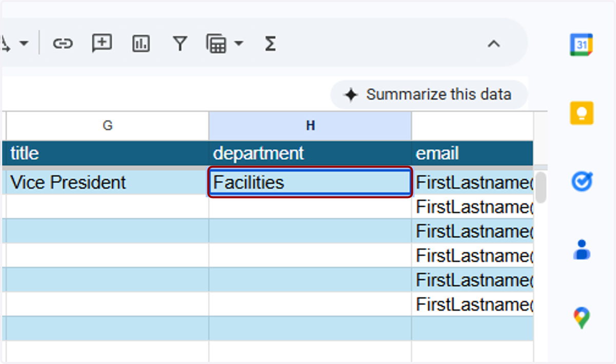Viewport: 616px width, 364px height.
Task: Open Contacts side panel icon
Action: coord(582,249)
